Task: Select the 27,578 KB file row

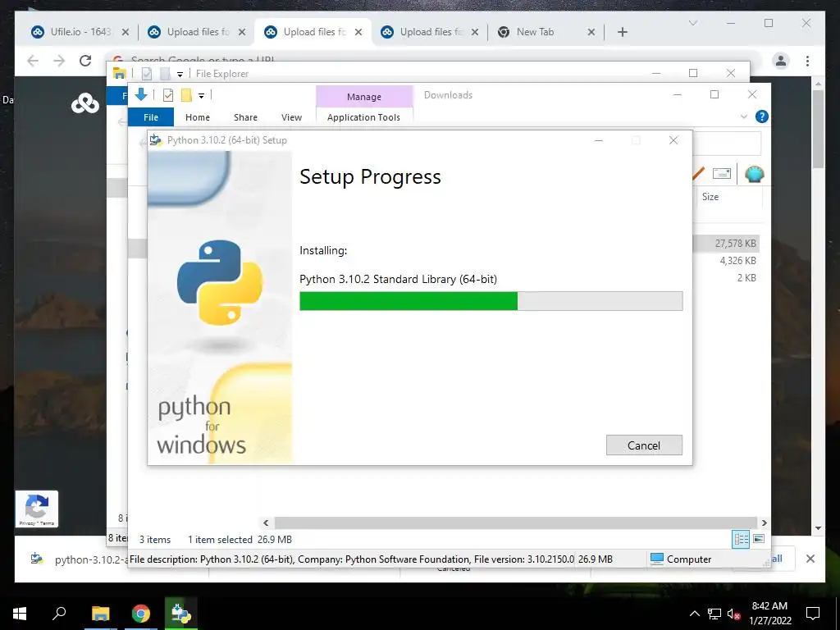Action: click(727, 243)
